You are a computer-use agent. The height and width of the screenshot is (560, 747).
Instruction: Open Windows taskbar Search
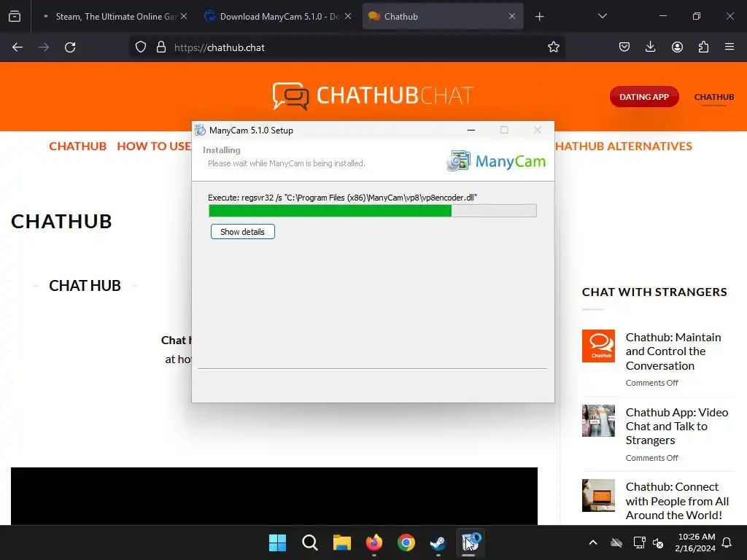pyautogui.click(x=309, y=542)
